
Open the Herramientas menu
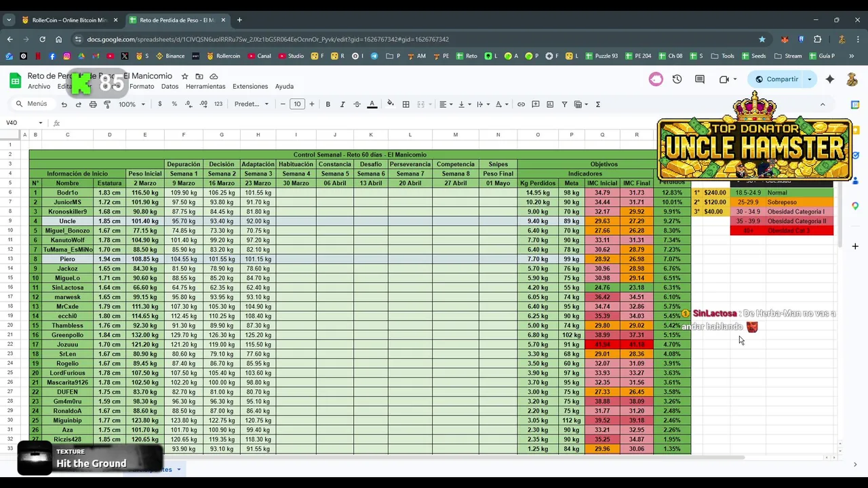205,87
